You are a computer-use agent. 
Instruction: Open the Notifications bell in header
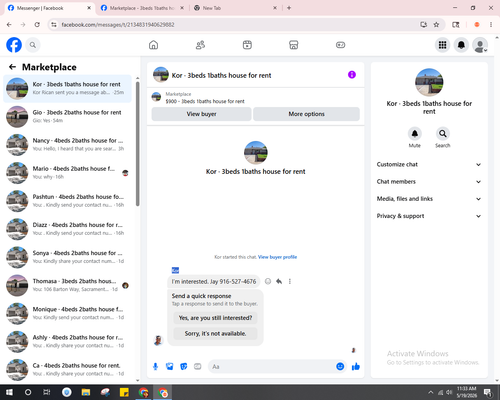tap(461, 45)
